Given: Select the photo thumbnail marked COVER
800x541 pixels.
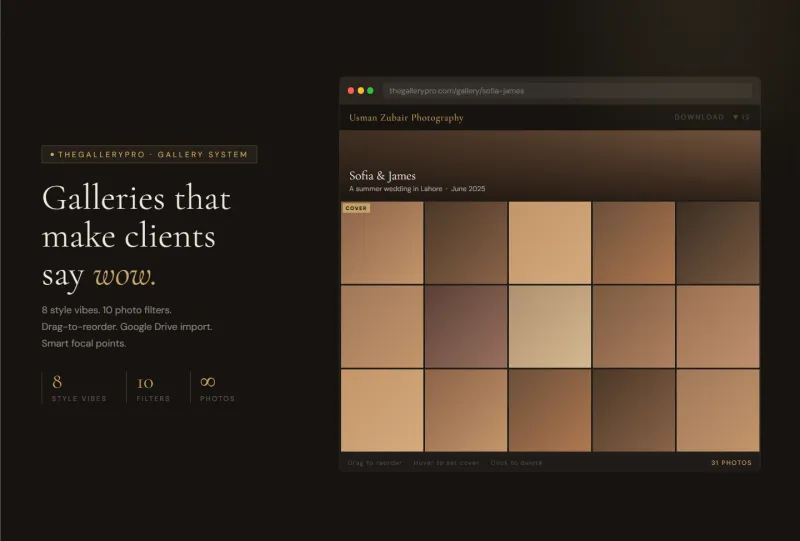Looking at the screenshot, I should click(x=382, y=242).
